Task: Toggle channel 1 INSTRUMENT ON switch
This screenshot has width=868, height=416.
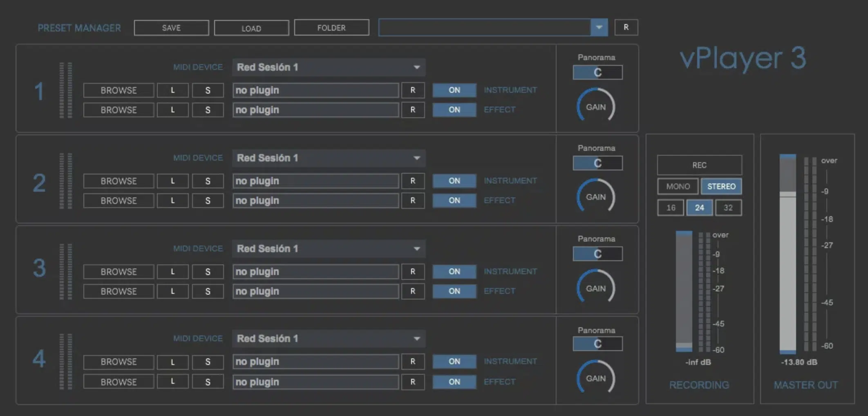Action: pyautogui.click(x=454, y=90)
